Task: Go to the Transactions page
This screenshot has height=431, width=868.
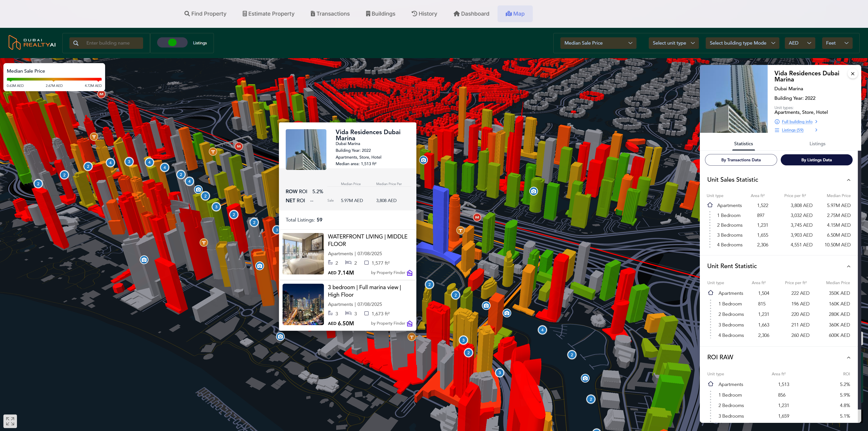Action: (x=330, y=14)
